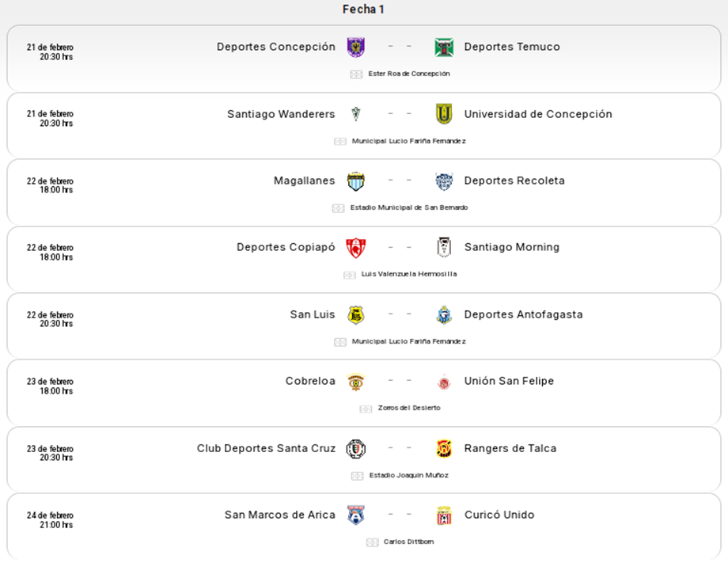
Task: Click the Deportes Temuco green crest
Action: (x=444, y=47)
